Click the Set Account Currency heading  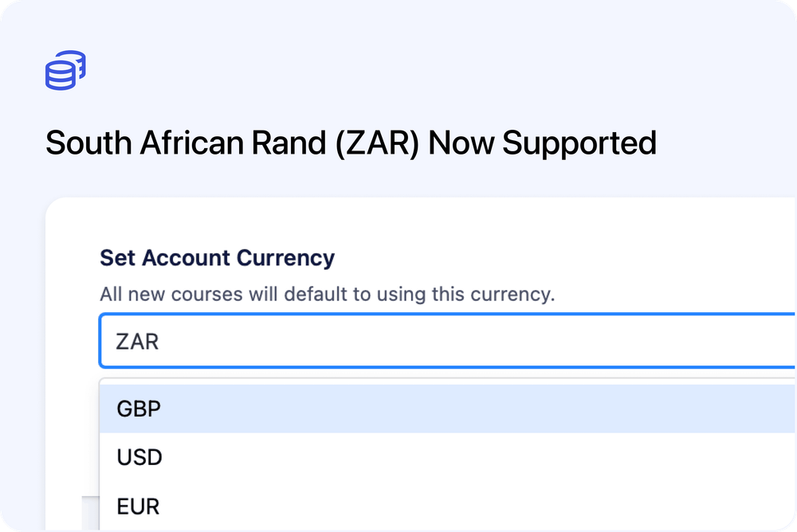coord(217,257)
